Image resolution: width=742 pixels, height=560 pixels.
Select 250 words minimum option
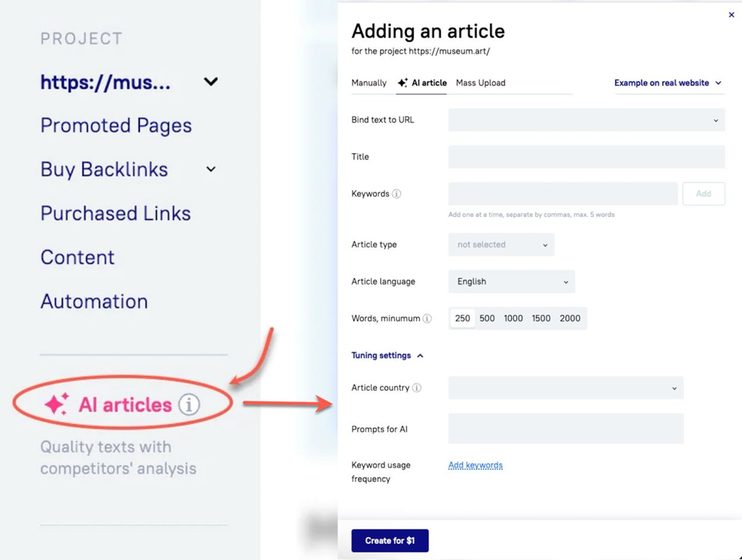tap(462, 318)
